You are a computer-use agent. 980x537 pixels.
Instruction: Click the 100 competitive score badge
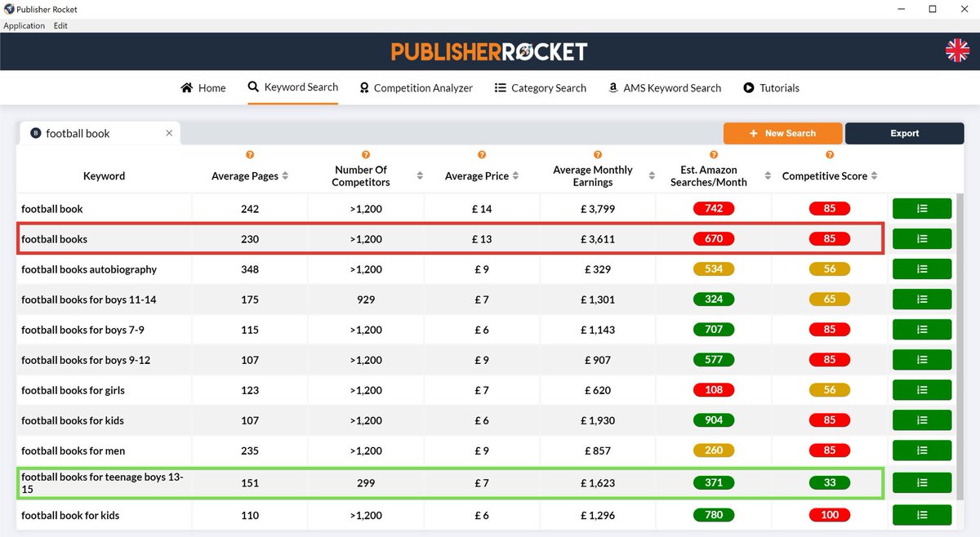pos(830,515)
